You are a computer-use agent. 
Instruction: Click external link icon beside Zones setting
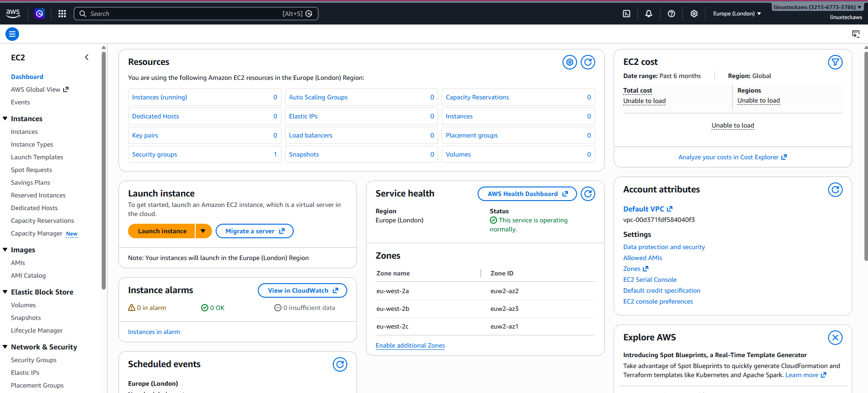646,269
